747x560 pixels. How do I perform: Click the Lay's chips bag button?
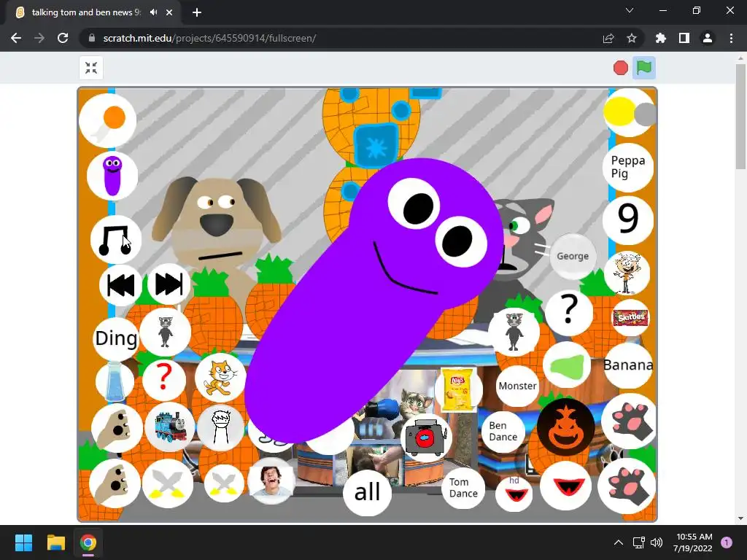click(458, 389)
